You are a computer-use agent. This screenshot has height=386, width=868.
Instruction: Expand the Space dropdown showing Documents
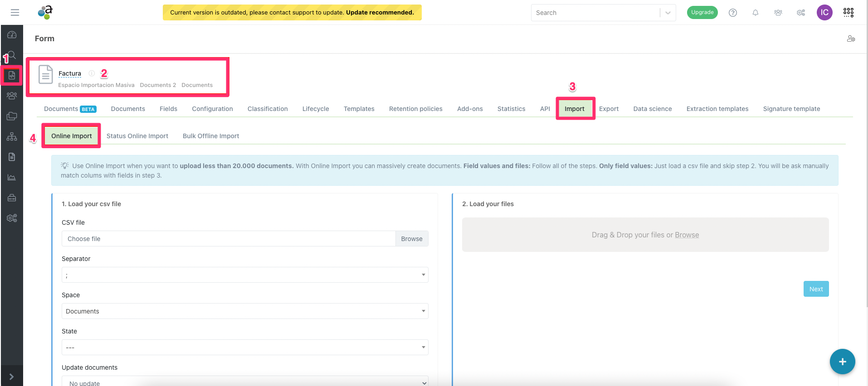[x=245, y=311]
